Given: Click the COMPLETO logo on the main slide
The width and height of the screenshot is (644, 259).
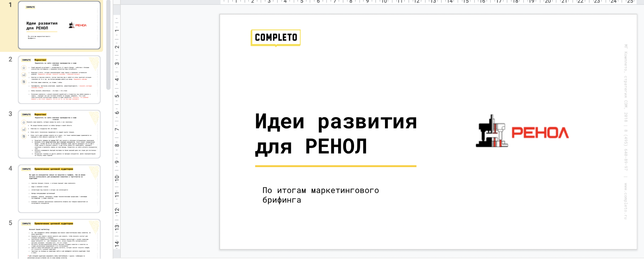Looking at the screenshot, I should 275,38.
